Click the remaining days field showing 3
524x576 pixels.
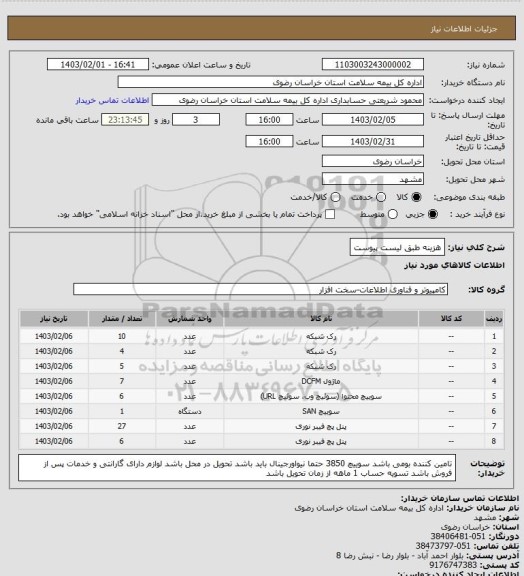point(196,120)
